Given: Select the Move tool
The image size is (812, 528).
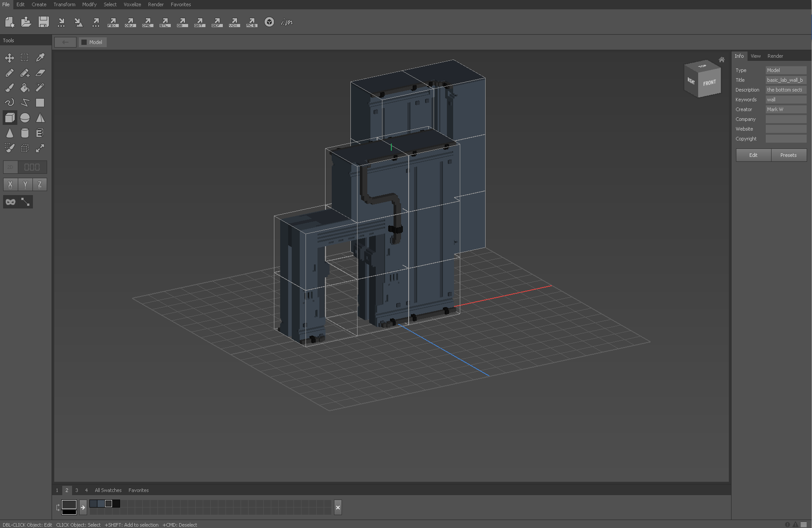Looking at the screenshot, I should pyautogui.click(x=9, y=58).
